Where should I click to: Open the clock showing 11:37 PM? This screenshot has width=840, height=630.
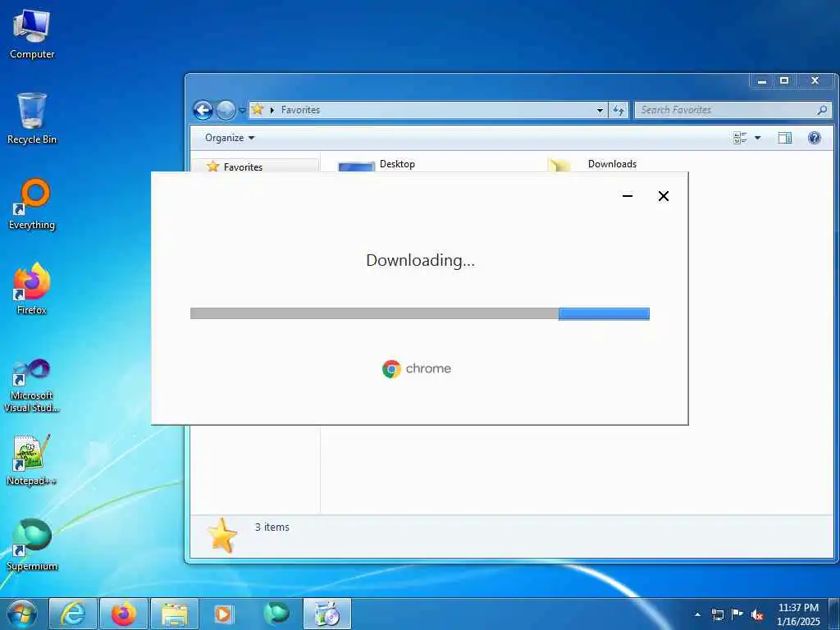point(798,614)
